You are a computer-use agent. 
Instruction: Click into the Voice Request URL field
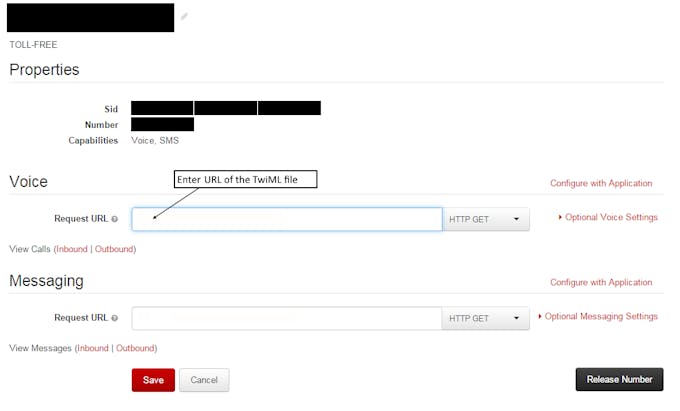(287, 219)
